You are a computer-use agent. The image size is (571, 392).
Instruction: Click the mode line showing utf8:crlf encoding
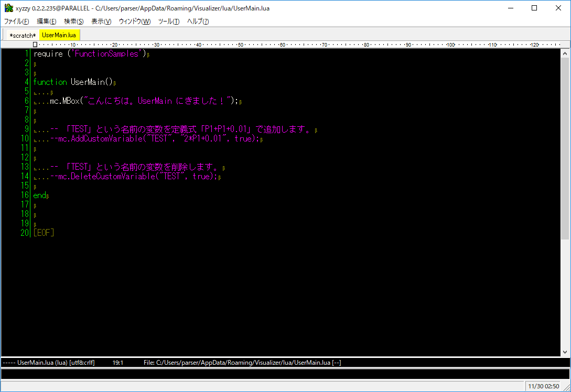click(x=82, y=363)
